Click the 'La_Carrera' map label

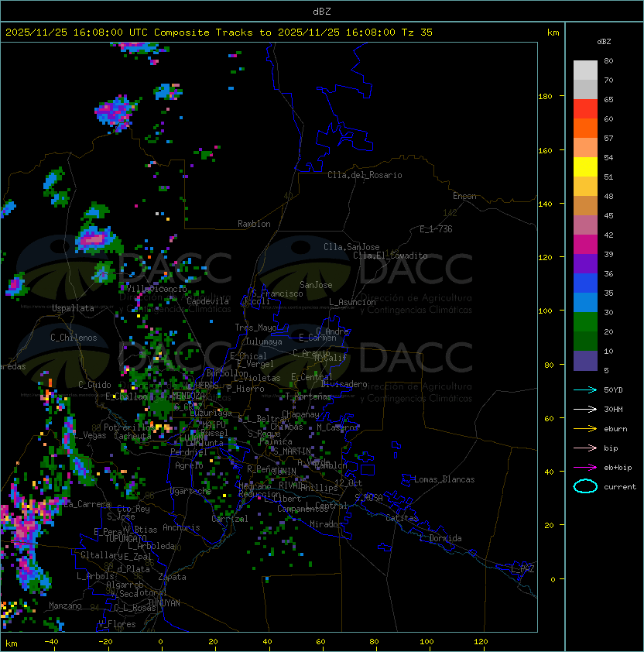(87, 504)
